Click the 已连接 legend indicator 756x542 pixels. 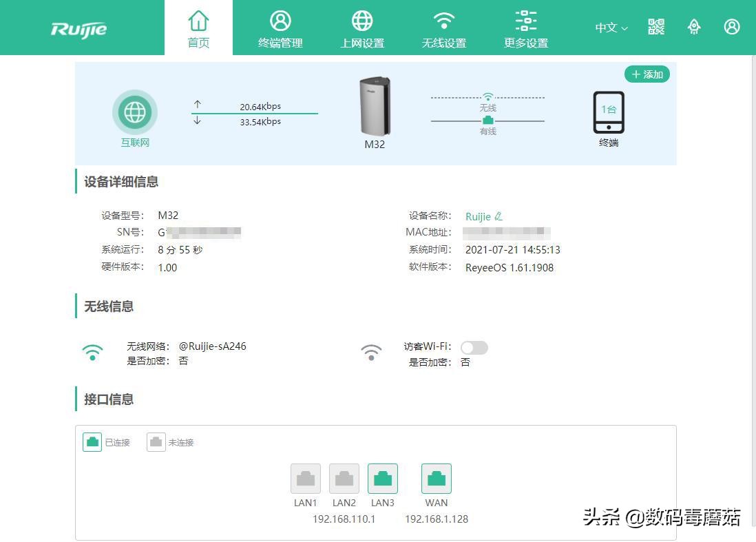tap(92, 441)
